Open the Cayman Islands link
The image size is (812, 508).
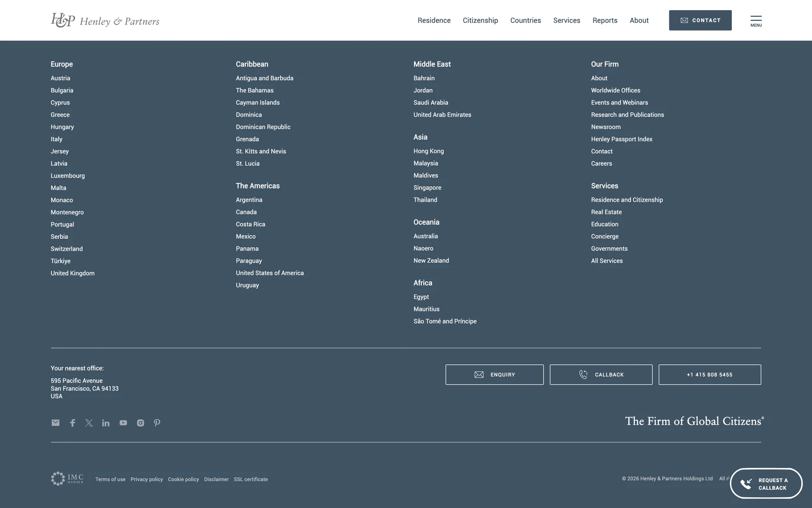258,103
